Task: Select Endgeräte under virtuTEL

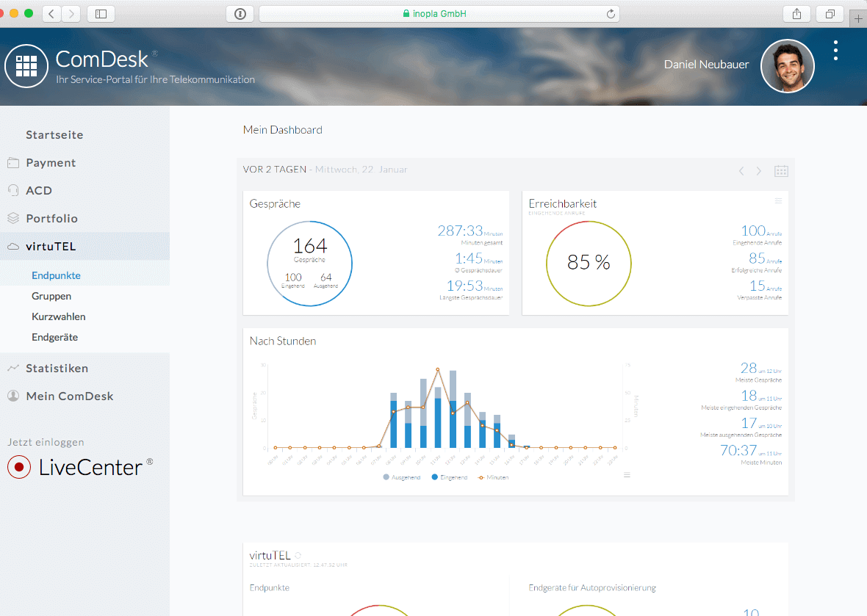Action: 55,337
